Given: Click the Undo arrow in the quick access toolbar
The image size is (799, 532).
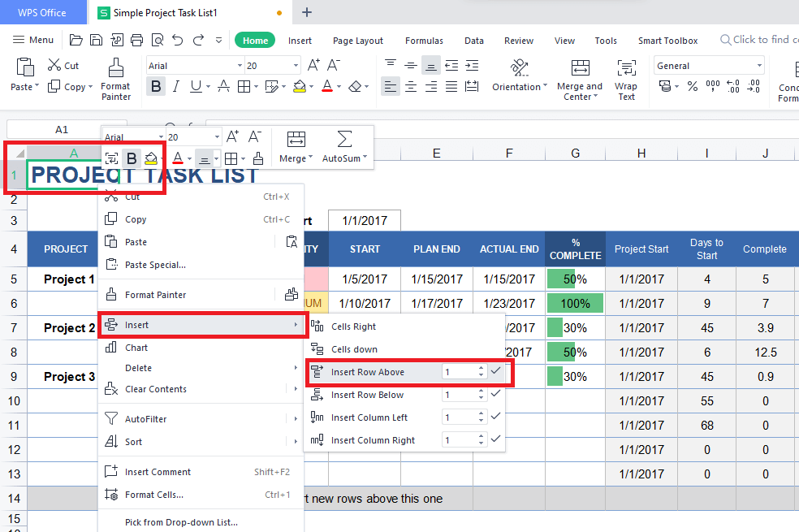Looking at the screenshot, I should pos(178,40).
